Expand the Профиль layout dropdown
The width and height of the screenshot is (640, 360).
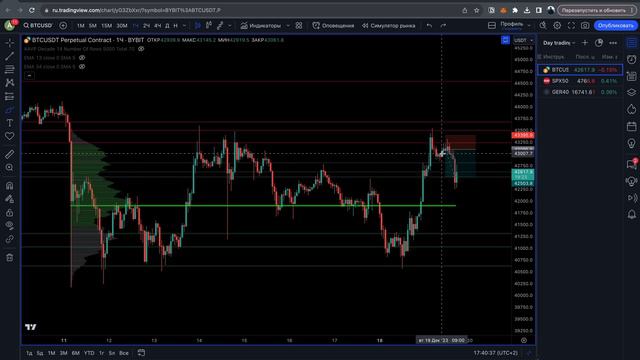tap(529, 25)
